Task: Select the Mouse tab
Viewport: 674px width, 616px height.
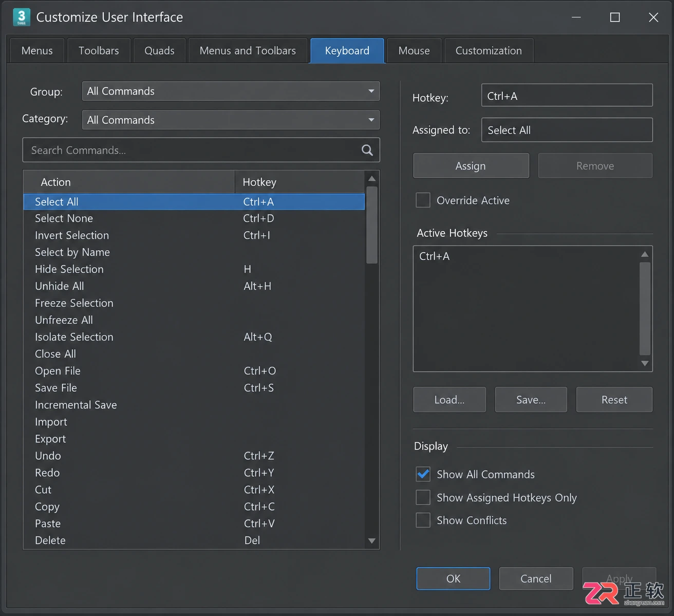Action: pyautogui.click(x=414, y=51)
